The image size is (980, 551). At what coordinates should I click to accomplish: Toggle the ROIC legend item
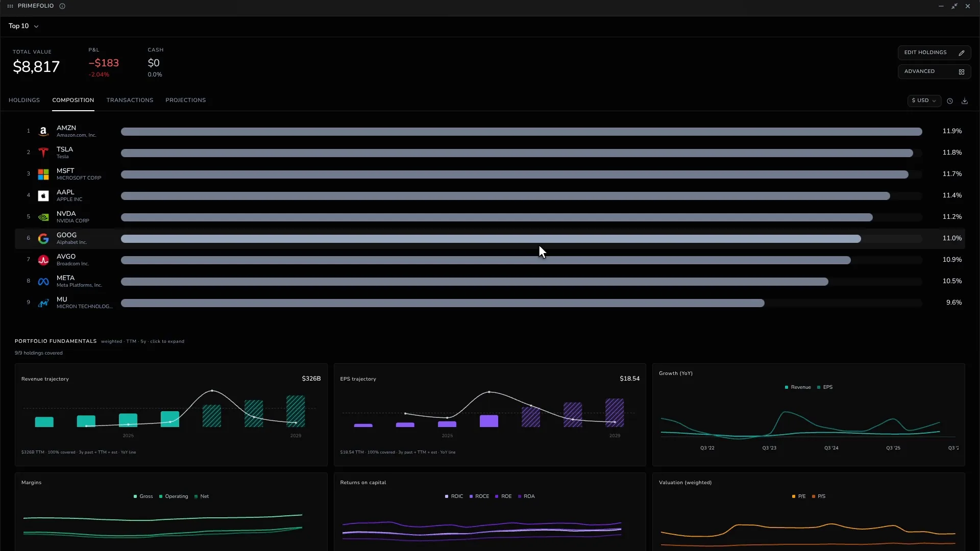point(454,496)
